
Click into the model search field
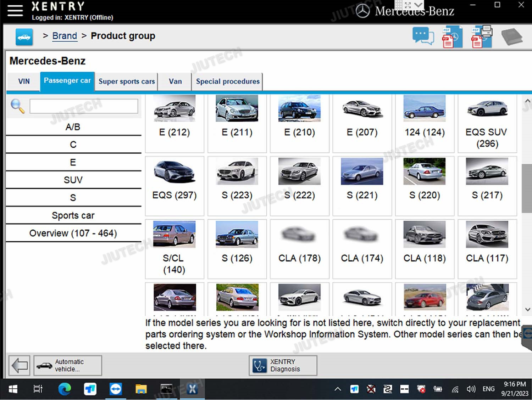pos(84,106)
